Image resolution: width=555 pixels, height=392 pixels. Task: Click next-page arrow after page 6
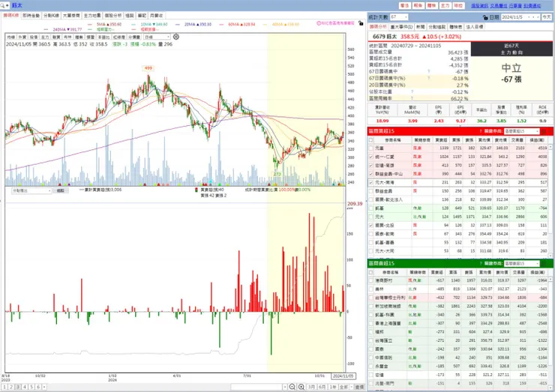coord(44,387)
